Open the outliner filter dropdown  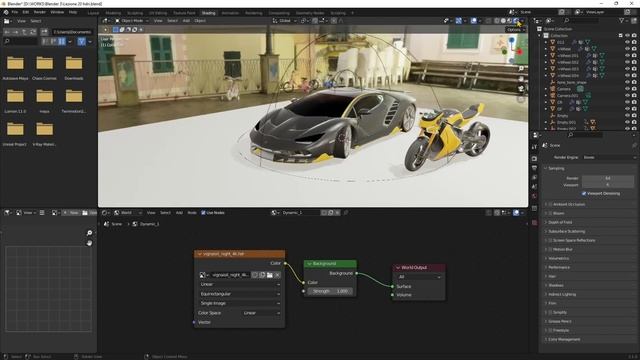623,20
